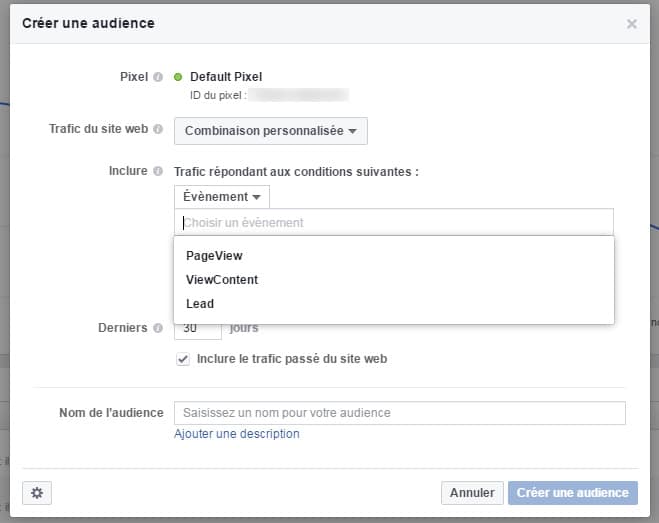Open the Ajouter une description link

pos(237,434)
